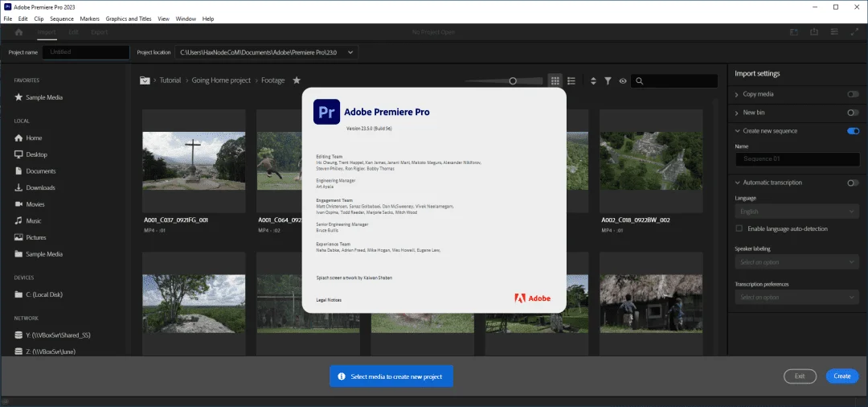Go to the Home screen icon
This screenshot has height=407, width=868.
tap(18, 32)
